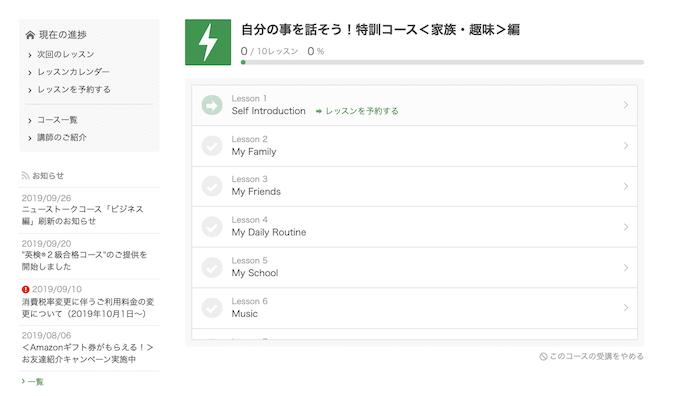
Task: Open 次回のレッスン in the sidebar menu
Action: click(66, 54)
